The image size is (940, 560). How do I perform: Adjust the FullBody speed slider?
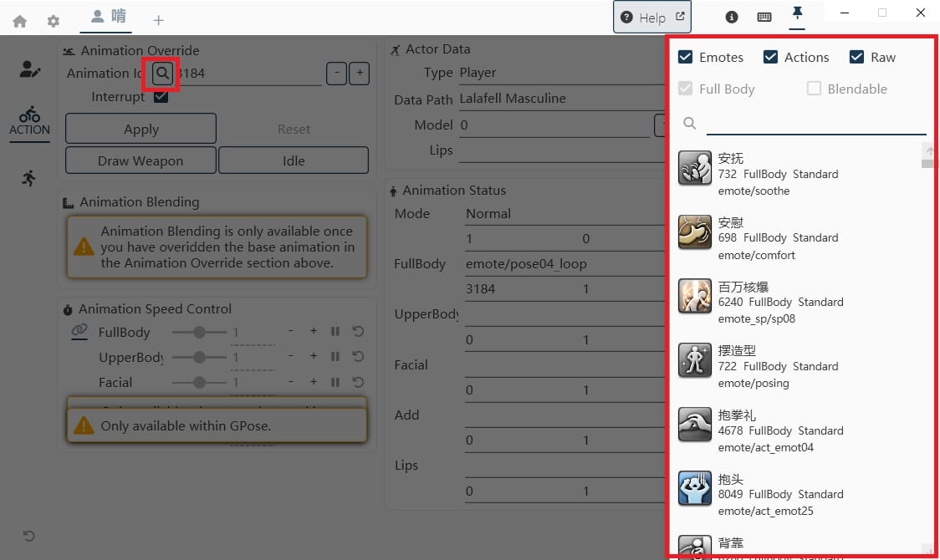coord(199,332)
